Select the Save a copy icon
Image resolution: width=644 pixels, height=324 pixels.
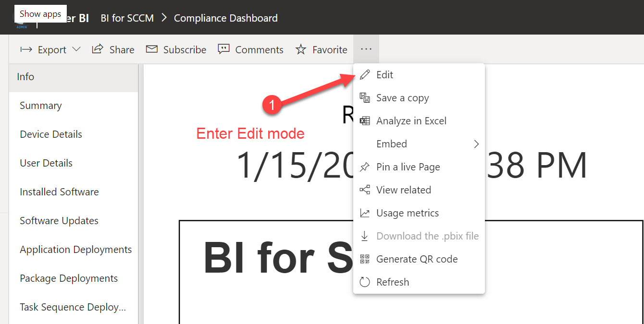pyautogui.click(x=365, y=97)
